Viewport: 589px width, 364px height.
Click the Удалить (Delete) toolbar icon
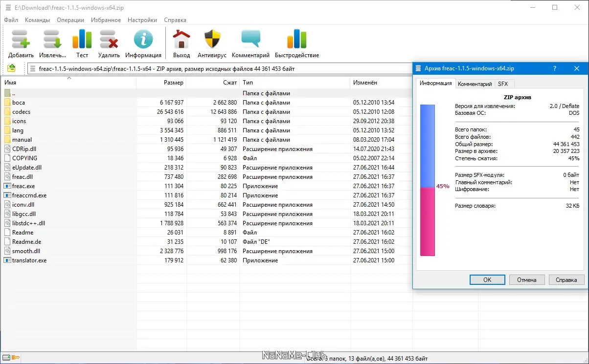coord(109,40)
